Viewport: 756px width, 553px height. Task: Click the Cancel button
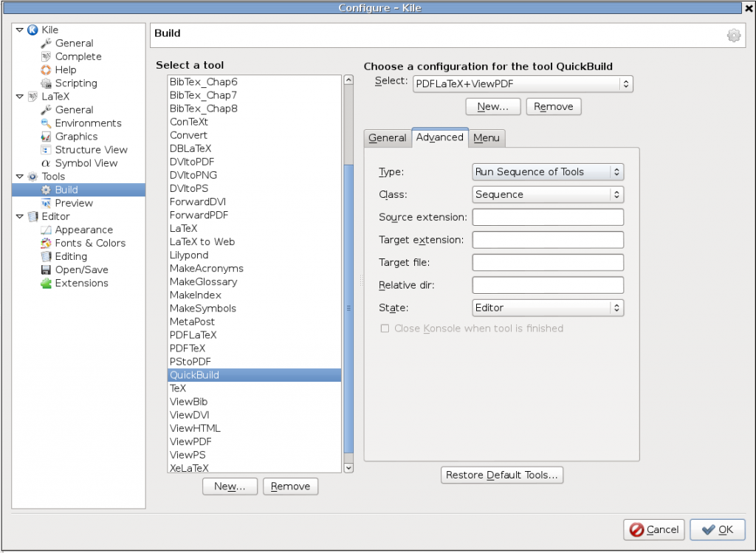coord(654,530)
